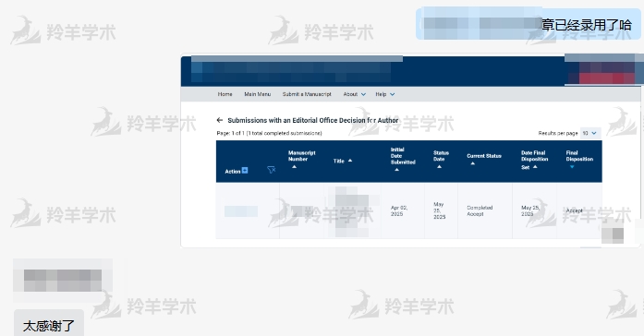Viewport: 644px width, 336px height.
Task: Expand the About menu chevron
Action: (x=363, y=94)
